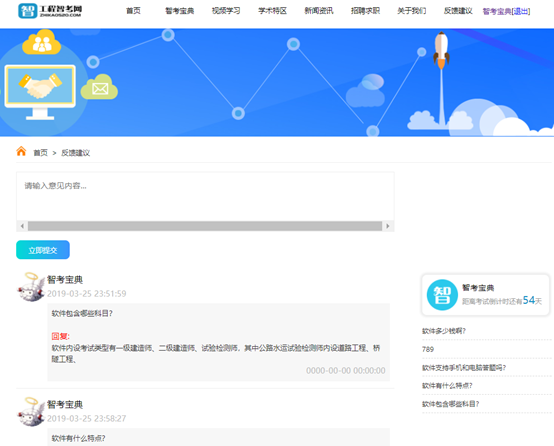Click the 智考宝典 name above 23:58:27 timestamp

tap(65, 405)
